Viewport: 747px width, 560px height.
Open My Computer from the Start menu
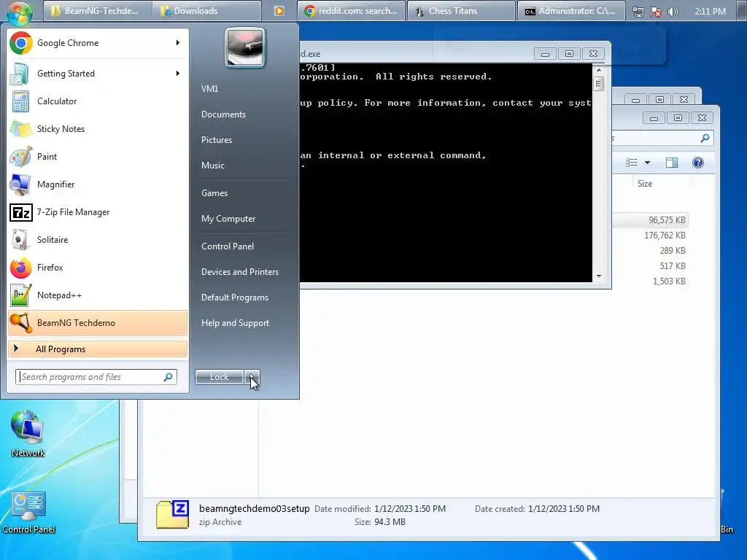(x=228, y=219)
